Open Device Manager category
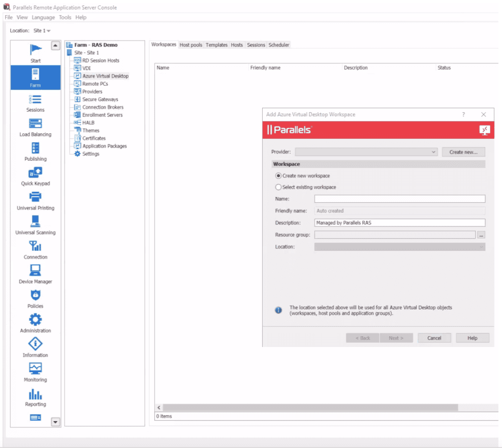 35,275
